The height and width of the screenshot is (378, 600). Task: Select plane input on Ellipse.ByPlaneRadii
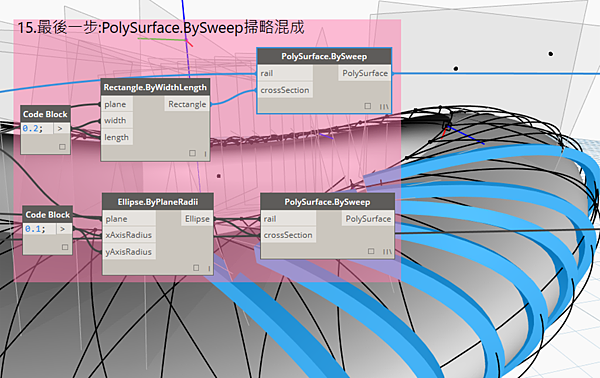129,219
